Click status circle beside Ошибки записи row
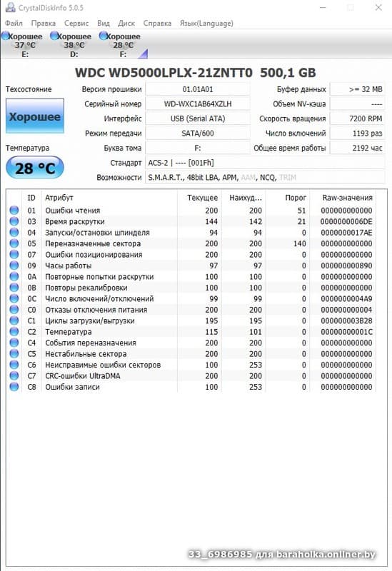This screenshot has width=392, height=571. (14, 386)
